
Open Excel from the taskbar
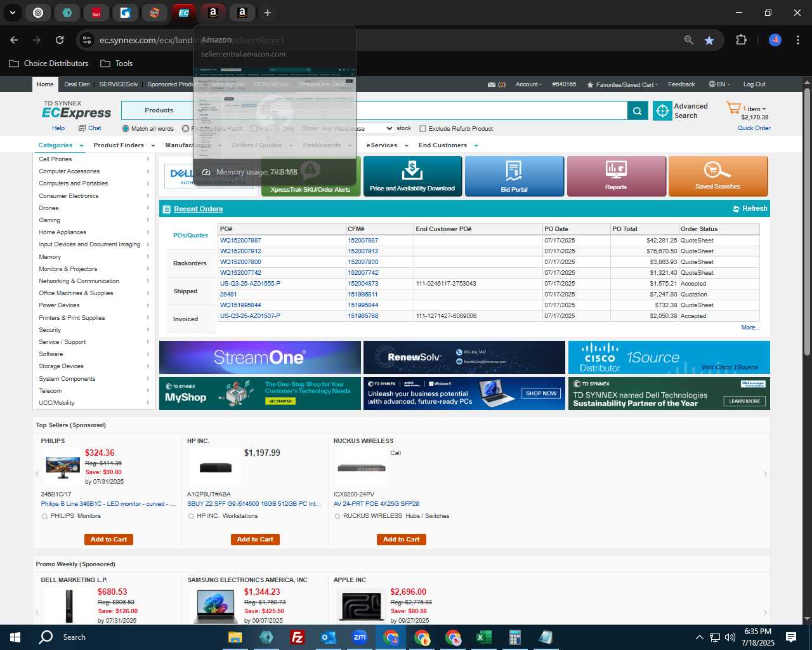[483, 637]
